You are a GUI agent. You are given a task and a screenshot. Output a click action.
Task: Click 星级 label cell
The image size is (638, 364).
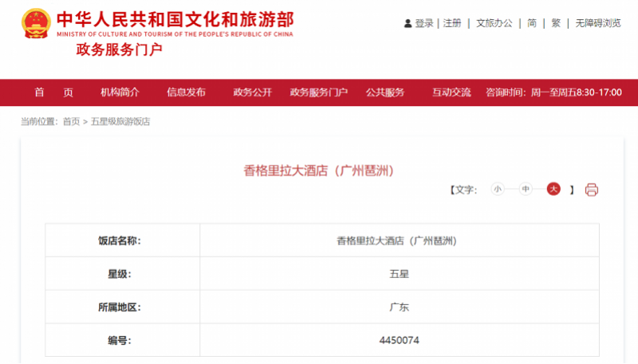pyautogui.click(x=123, y=274)
